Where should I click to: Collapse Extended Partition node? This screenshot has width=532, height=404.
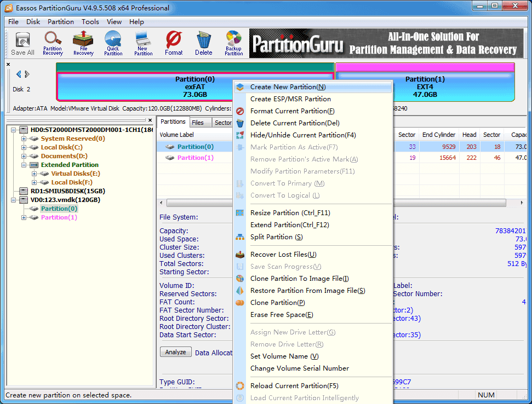click(x=24, y=165)
